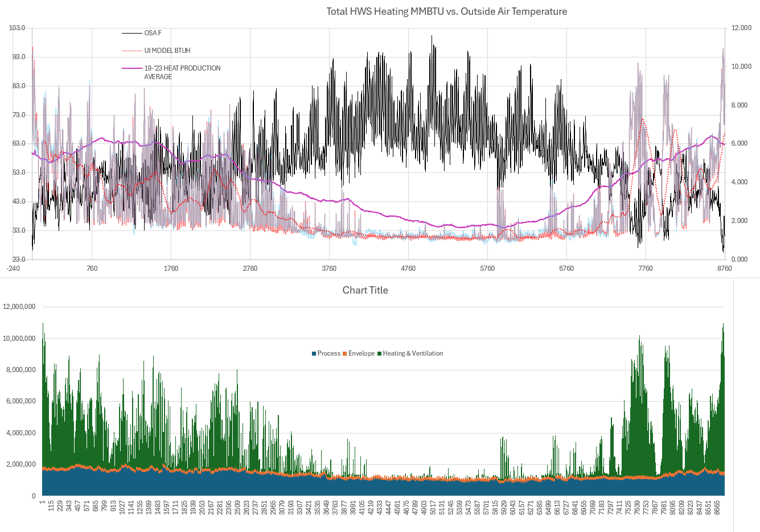Click the magenta line key for heat production average
Viewport: 760px width, 532px height.
[x=132, y=68]
